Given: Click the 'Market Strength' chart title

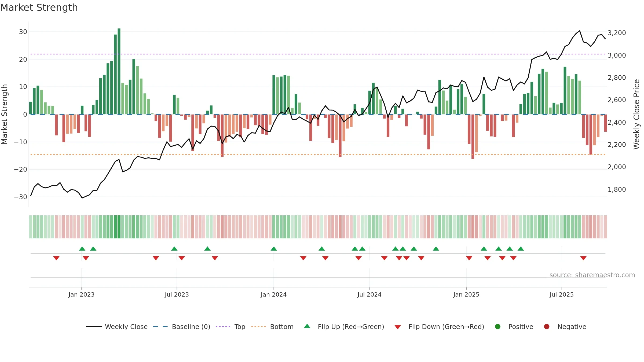Looking at the screenshot, I should 39,8.
